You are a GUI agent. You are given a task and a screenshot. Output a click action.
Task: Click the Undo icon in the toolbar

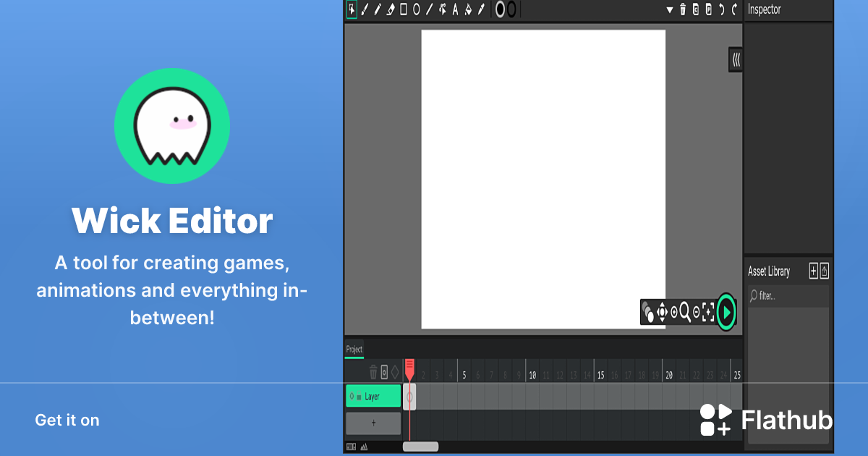[722, 9]
